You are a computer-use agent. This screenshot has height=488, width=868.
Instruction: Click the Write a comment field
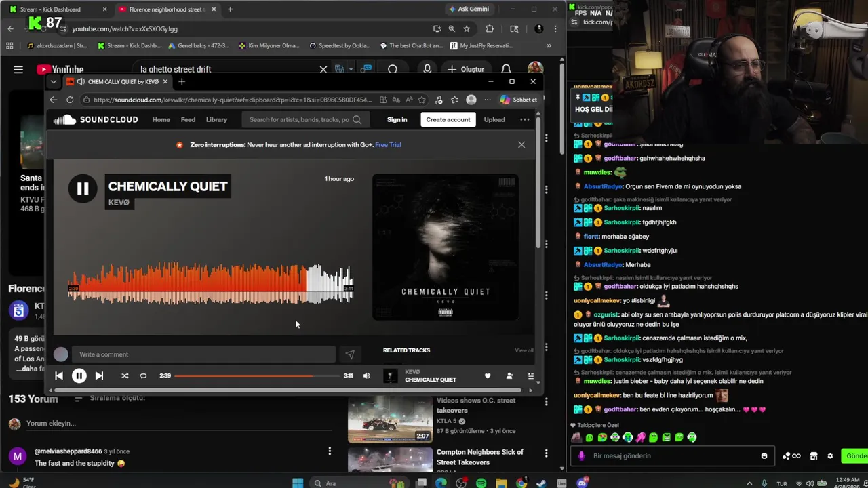(203, 354)
